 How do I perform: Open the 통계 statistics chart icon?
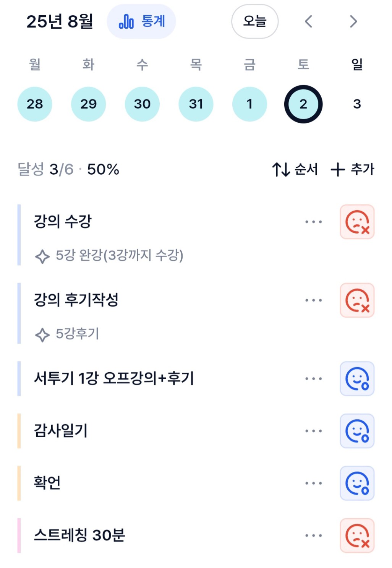pos(126,21)
